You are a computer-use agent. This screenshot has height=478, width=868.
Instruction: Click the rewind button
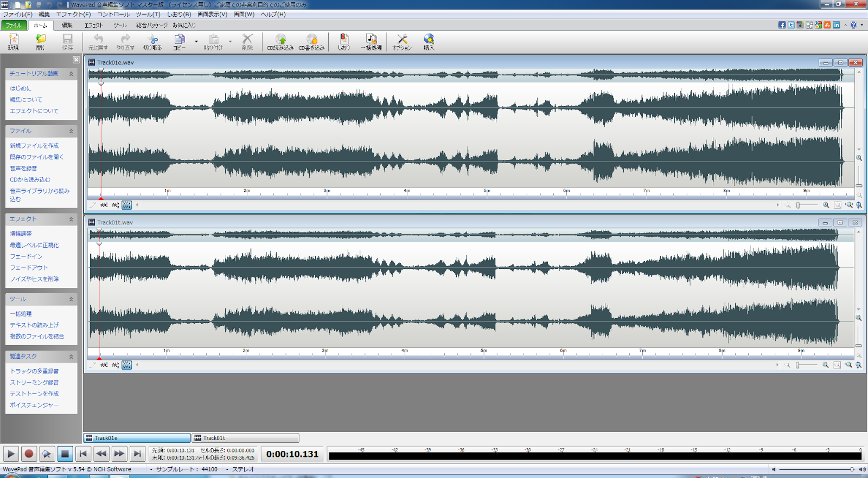coord(101,454)
